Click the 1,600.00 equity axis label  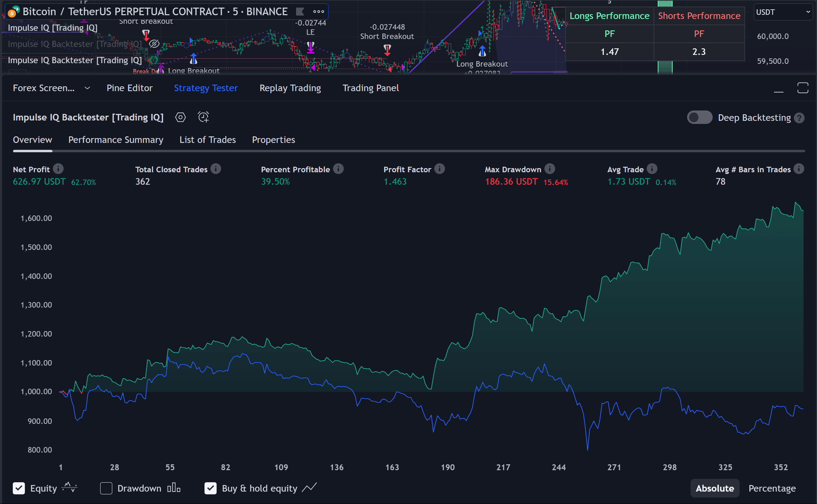[36, 218]
